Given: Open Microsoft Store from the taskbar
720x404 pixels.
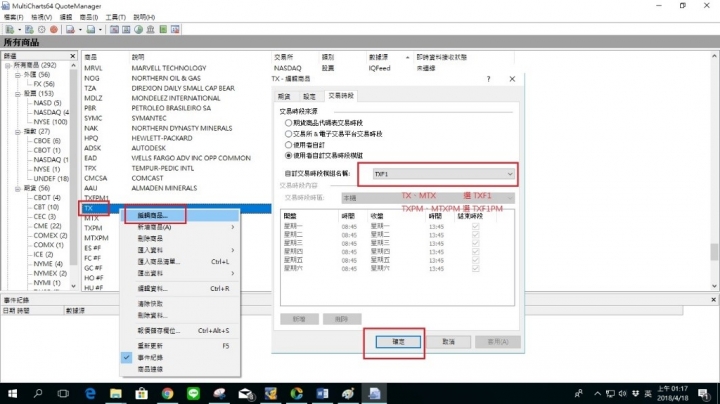Looking at the screenshot, I should [141, 393].
